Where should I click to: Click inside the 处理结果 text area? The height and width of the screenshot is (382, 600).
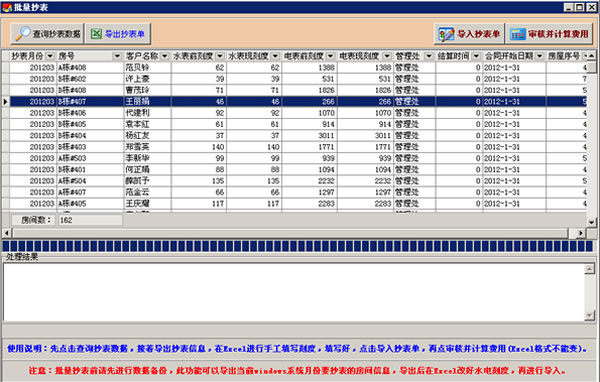294,292
